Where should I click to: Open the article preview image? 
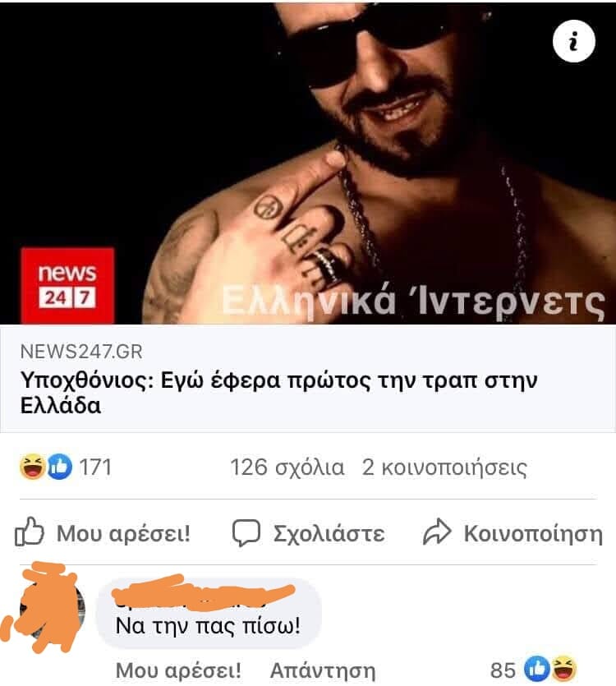click(308, 163)
